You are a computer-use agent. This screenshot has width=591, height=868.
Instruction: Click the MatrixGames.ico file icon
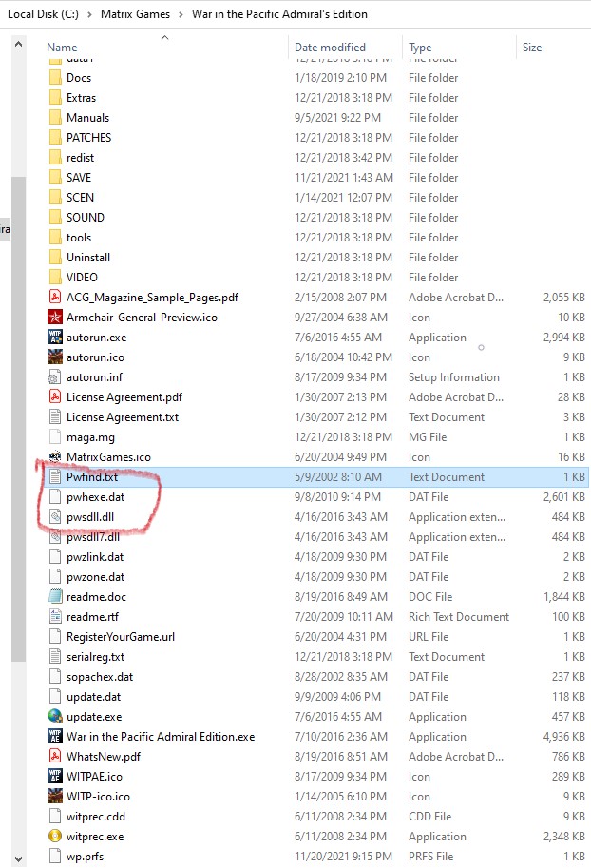click(x=55, y=456)
